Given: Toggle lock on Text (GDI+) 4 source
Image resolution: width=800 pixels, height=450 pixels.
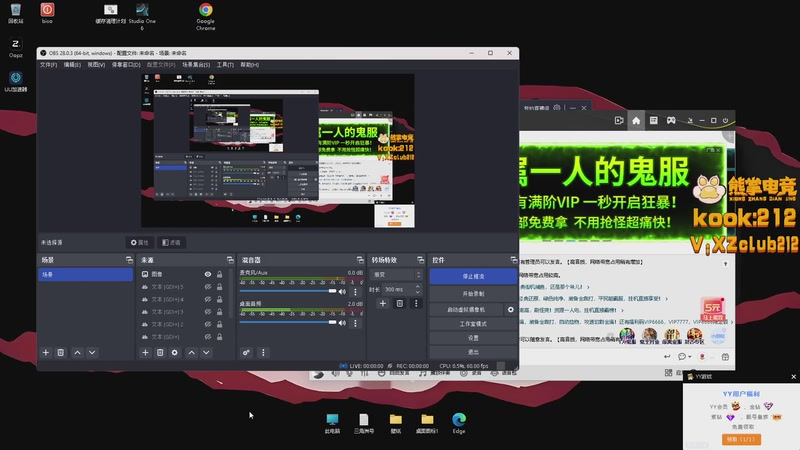Looking at the screenshot, I should pyautogui.click(x=219, y=299).
